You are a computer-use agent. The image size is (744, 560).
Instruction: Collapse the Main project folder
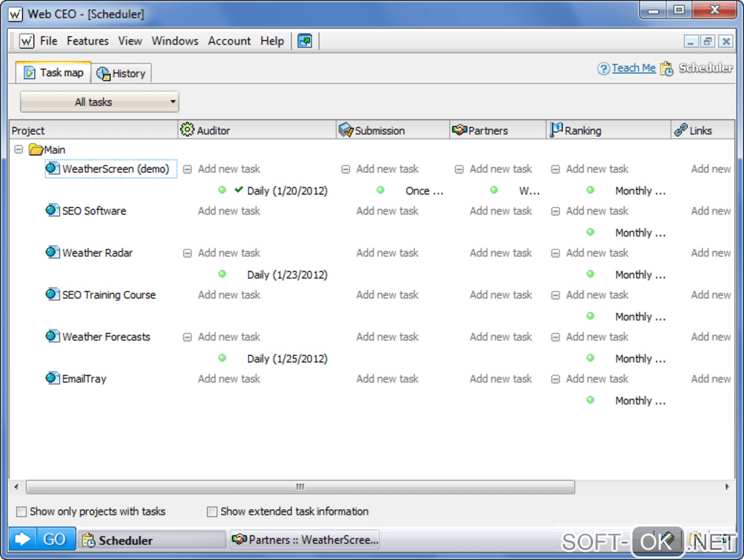tap(18, 149)
